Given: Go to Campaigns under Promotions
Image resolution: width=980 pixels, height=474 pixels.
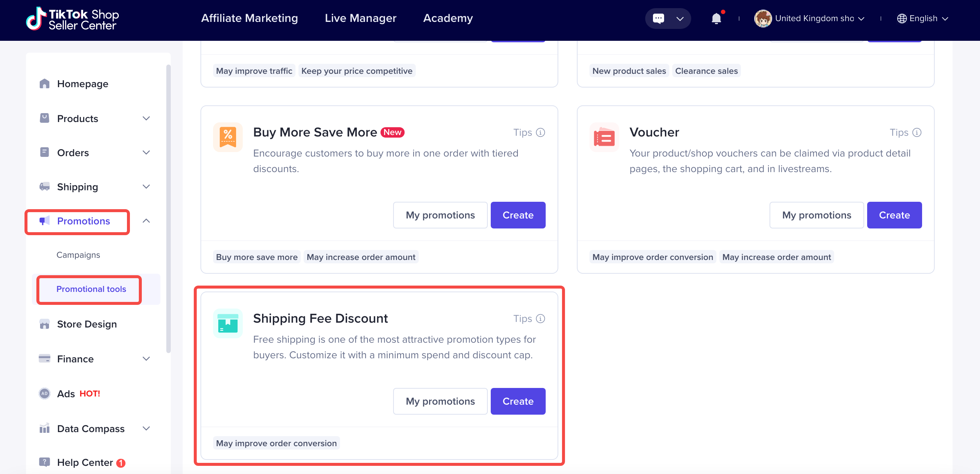Looking at the screenshot, I should pos(78,255).
